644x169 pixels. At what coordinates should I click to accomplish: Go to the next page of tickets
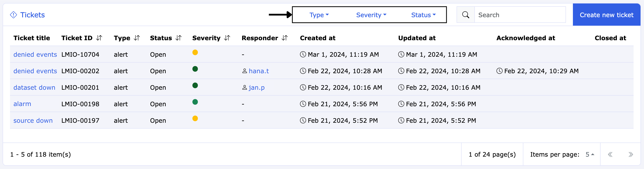pyautogui.click(x=631, y=154)
